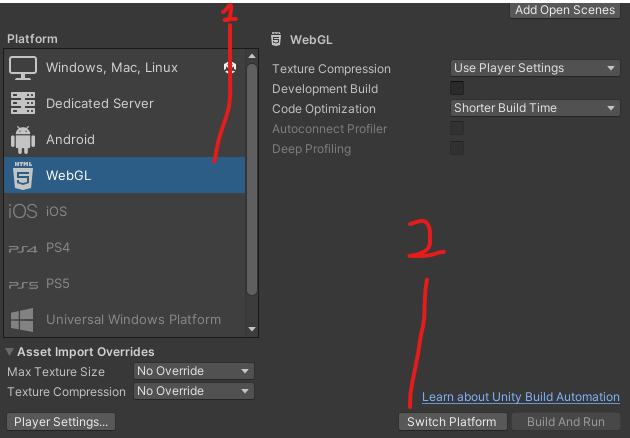Open the Max Texture Size override dropdown
This screenshot has width=630, height=438.
194,371
